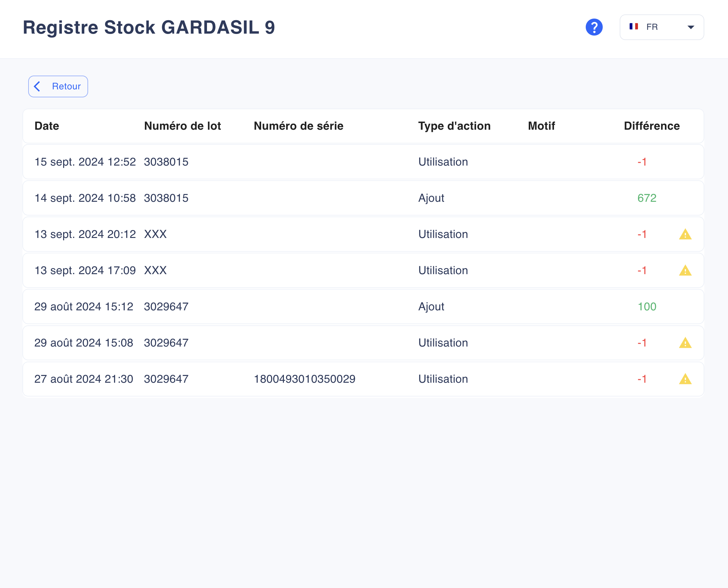Click the Date column header
The width and height of the screenshot is (728, 588).
click(x=47, y=126)
